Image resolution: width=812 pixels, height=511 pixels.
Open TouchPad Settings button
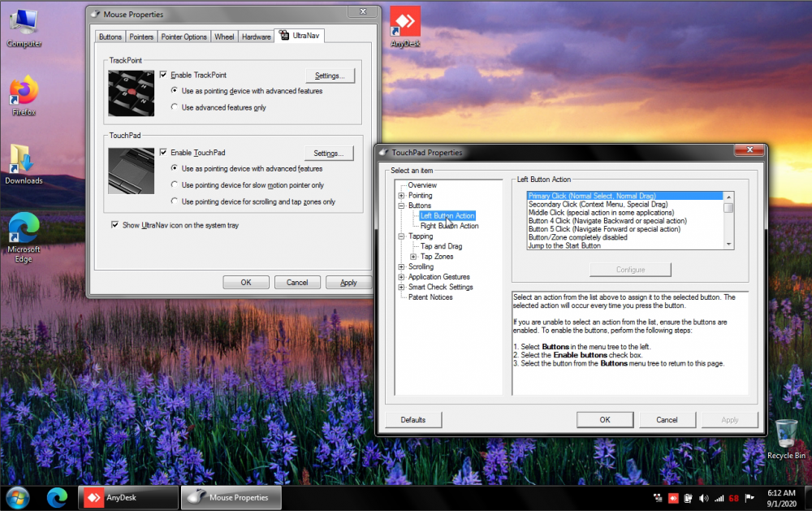[x=328, y=154]
